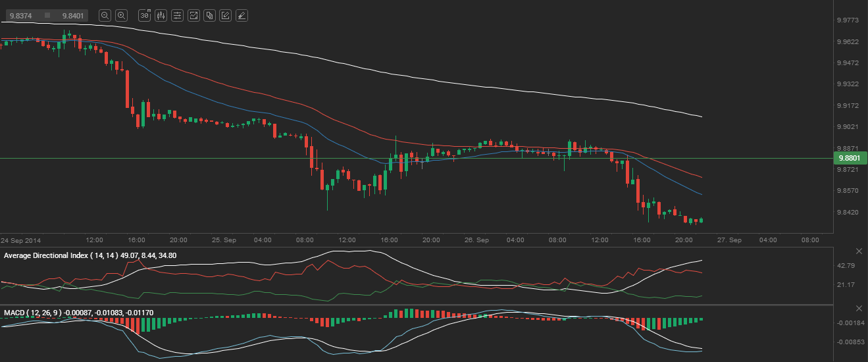The image size is (868, 362).
Task: Click the 26. Sep date marker
Action: pos(477,240)
